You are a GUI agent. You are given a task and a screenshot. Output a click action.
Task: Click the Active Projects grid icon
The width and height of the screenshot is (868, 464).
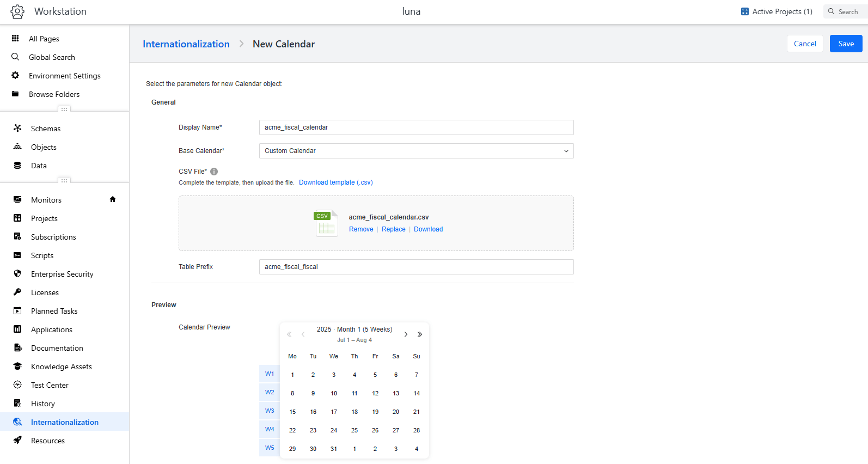tap(745, 11)
